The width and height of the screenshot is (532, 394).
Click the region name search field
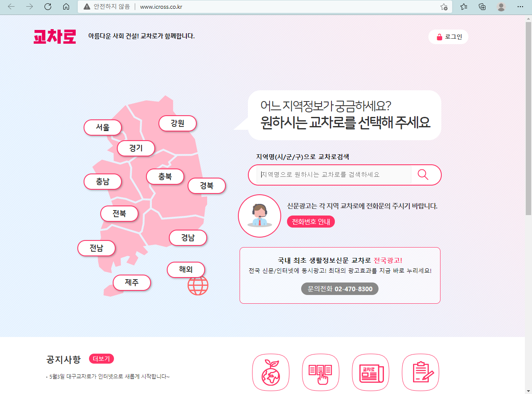pyautogui.click(x=334, y=175)
